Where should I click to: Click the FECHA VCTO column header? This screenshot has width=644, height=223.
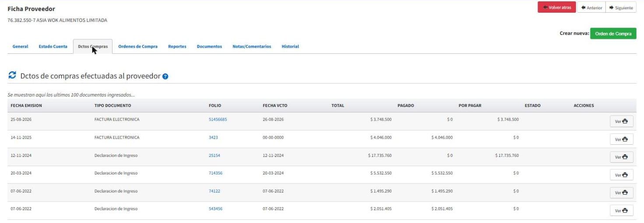pyautogui.click(x=275, y=105)
